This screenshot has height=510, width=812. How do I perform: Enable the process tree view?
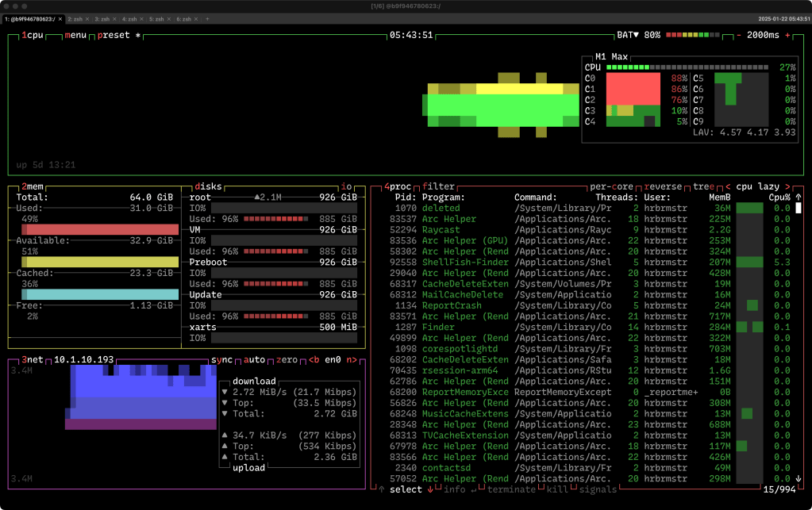click(x=703, y=186)
